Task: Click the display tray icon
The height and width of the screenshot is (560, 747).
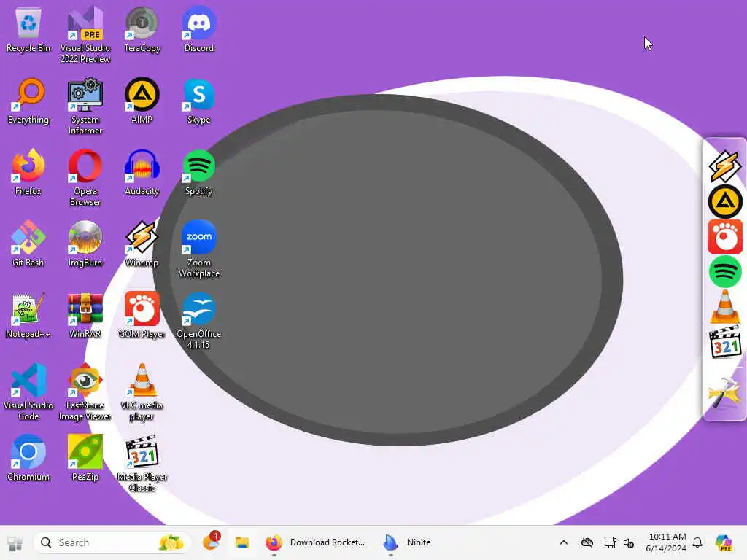Action: tap(610, 542)
